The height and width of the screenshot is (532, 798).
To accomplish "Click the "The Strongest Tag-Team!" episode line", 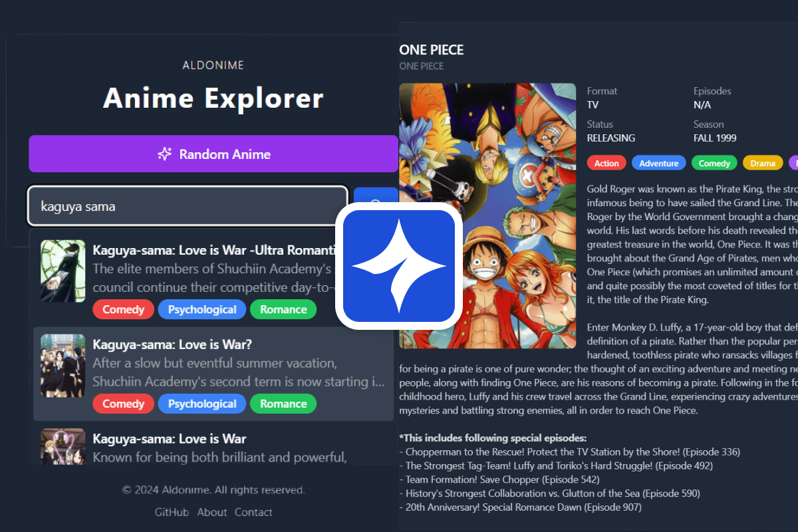I will pyautogui.click(x=556, y=466).
